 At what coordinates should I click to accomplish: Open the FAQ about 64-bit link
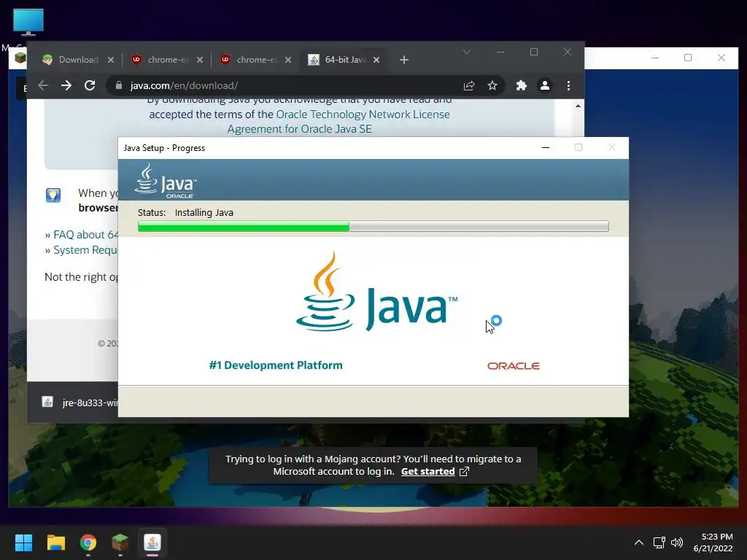click(86, 235)
